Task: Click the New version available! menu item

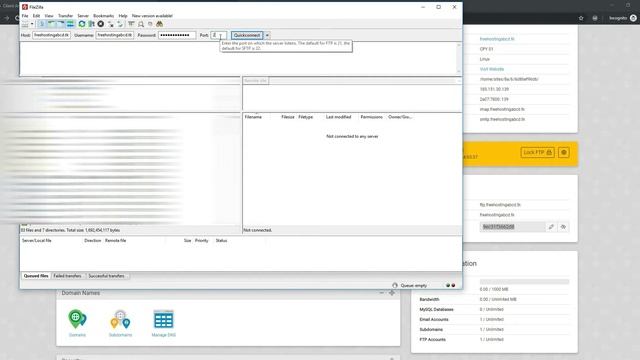Action: tap(152, 16)
